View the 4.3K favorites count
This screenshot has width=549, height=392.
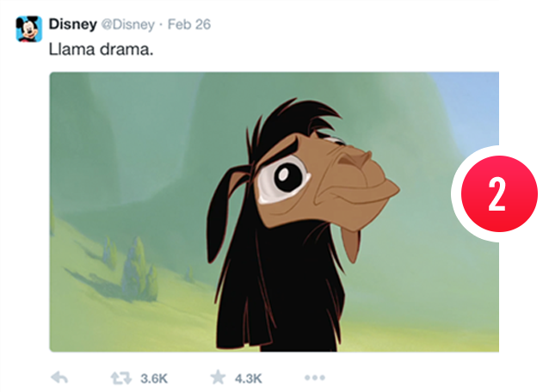[x=248, y=378]
